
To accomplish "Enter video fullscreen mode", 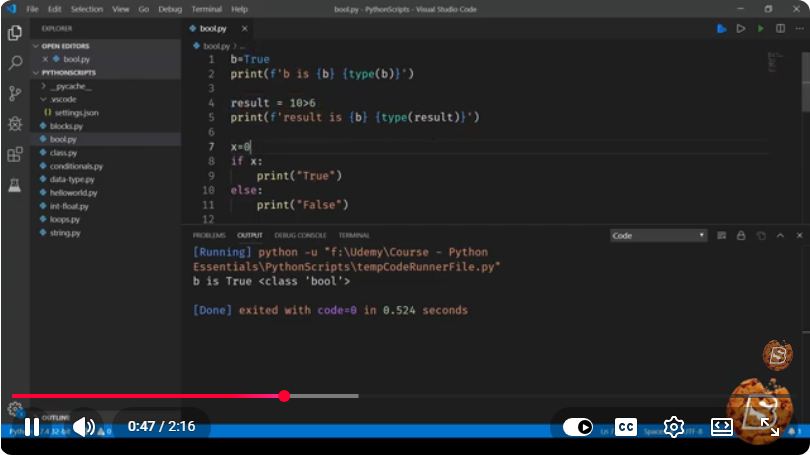I will [x=770, y=427].
